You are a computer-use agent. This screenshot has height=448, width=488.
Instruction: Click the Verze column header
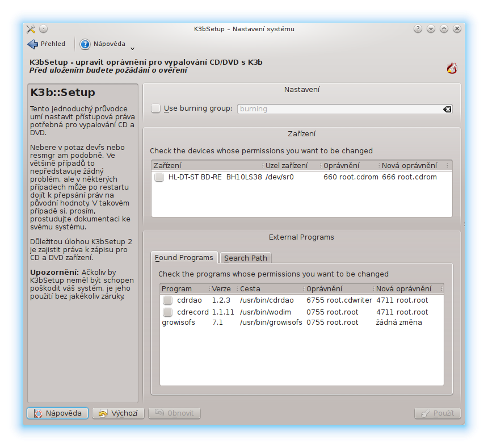pyautogui.click(x=224, y=289)
